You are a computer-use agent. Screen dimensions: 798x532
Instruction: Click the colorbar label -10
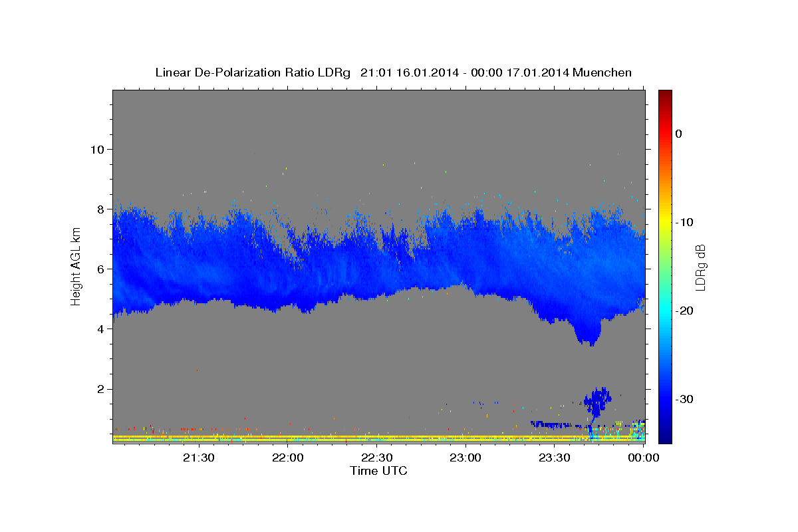click(x=684, y=222)
